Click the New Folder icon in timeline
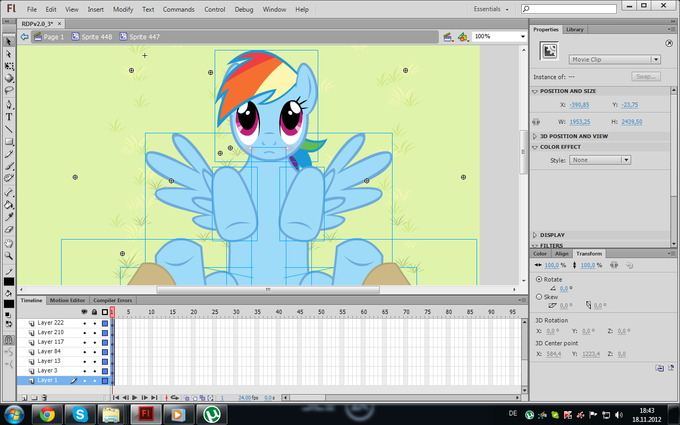The height and width of the screenshot is (425, 680). (34, 397)
